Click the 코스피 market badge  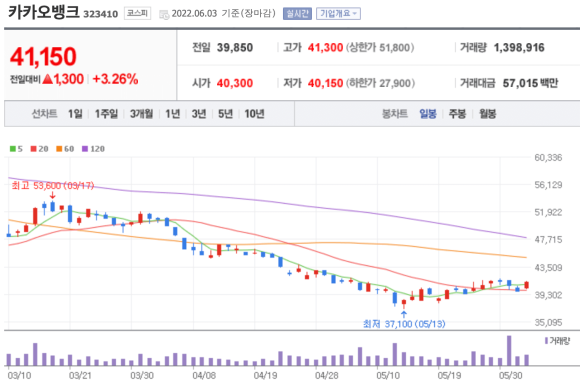pos(137,13)
